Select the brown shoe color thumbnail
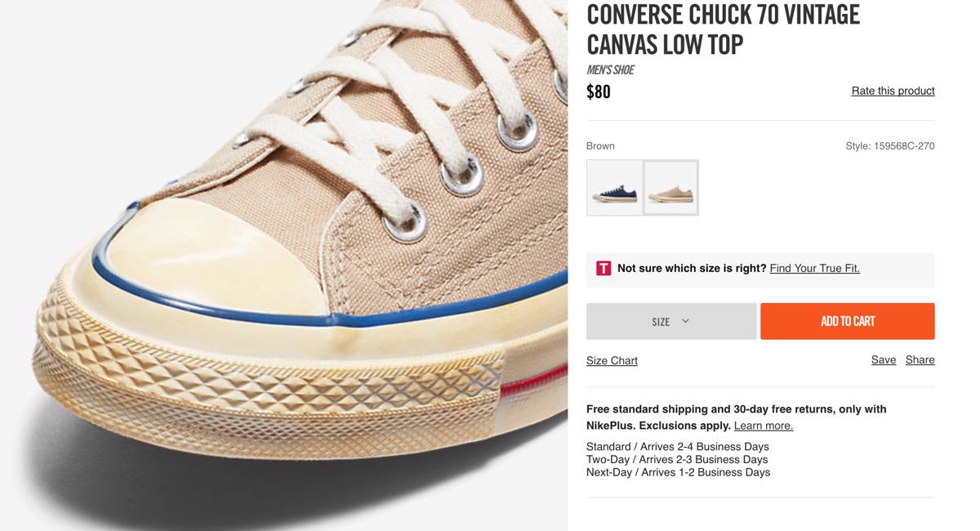 click(670, 188)
